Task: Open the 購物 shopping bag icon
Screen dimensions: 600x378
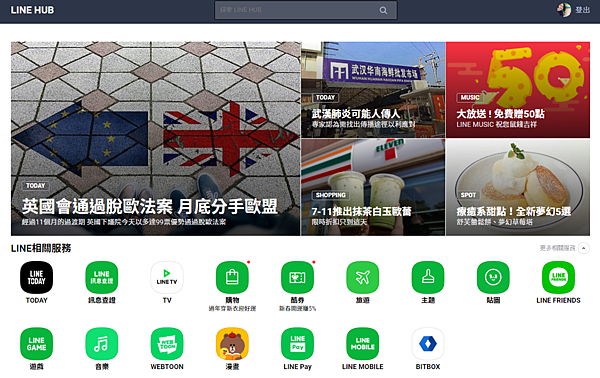Action: [232, 277]
